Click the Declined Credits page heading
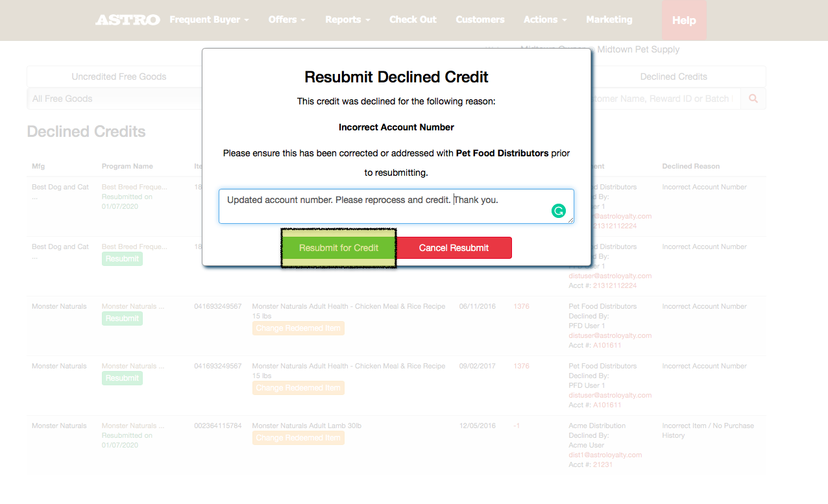Viewport: 828px width, 504px height. (x=86, y=131)
